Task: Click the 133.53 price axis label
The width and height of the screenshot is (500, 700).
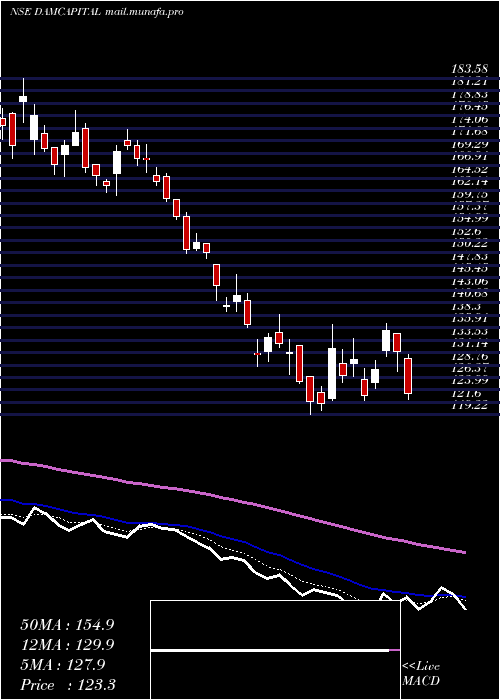Action: click(x=470, y=332)
